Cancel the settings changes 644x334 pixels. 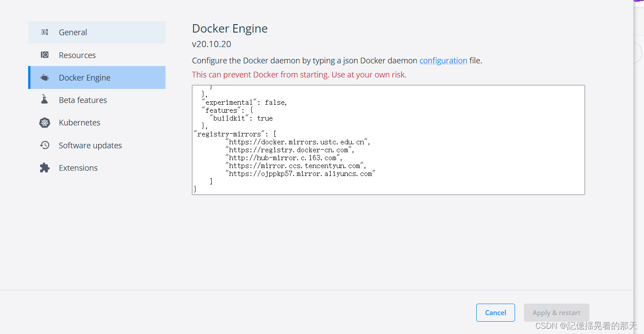[x=495, y=312]
